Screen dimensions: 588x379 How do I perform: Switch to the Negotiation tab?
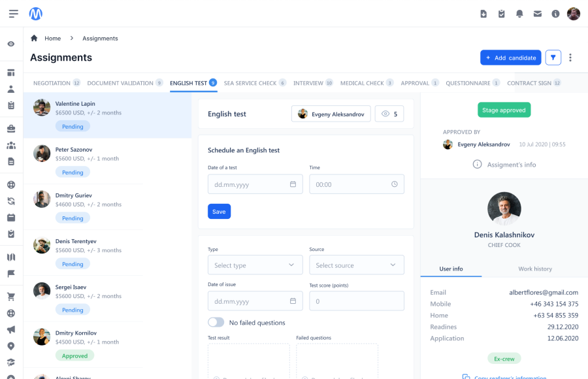coord(57,83)
